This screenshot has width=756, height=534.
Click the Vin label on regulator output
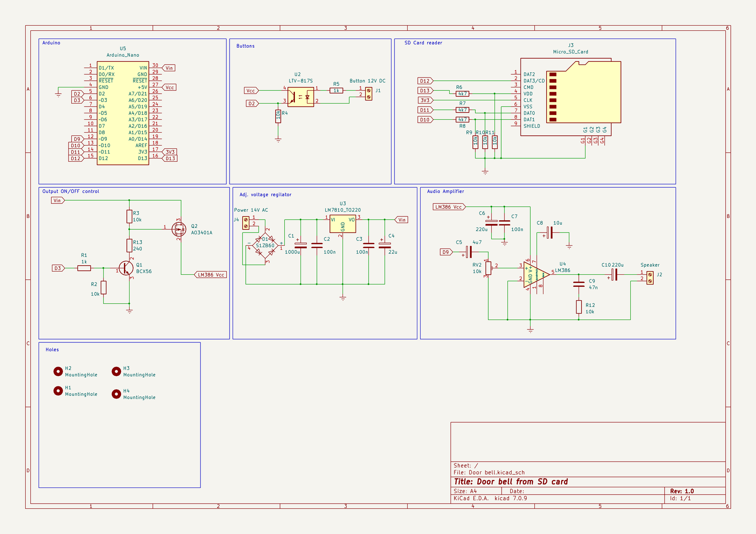pos(402,220)
